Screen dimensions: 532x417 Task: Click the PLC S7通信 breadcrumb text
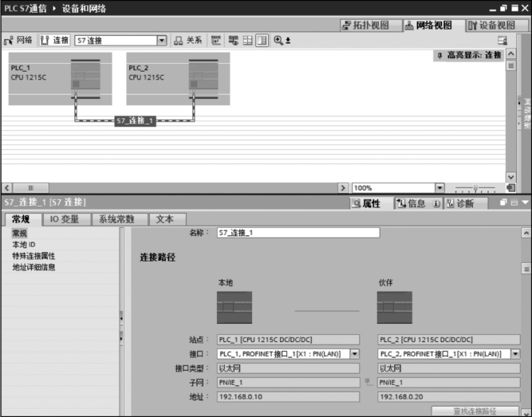(26, 9)
